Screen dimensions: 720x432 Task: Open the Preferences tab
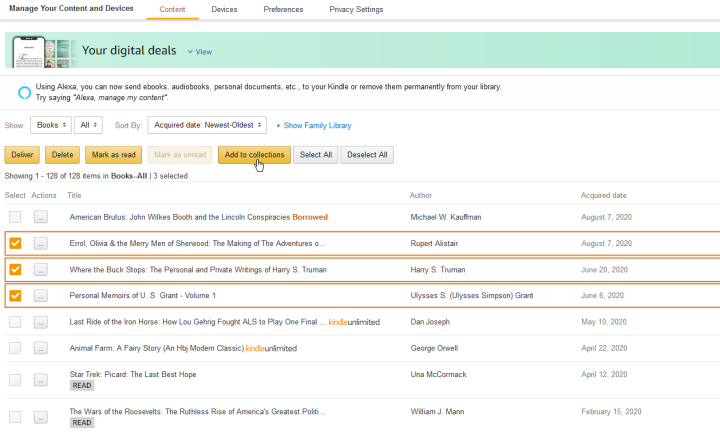point(283,9)
